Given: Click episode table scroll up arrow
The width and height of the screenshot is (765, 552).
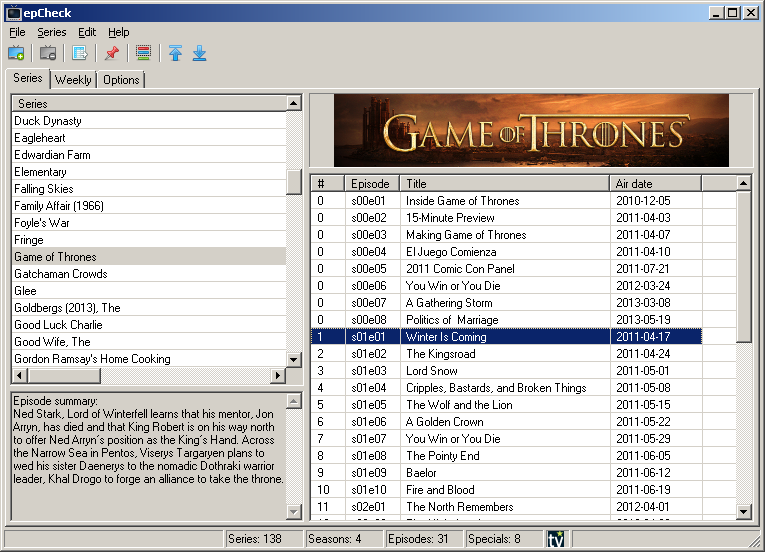Looking at the screenshot, I should (744, 184).
